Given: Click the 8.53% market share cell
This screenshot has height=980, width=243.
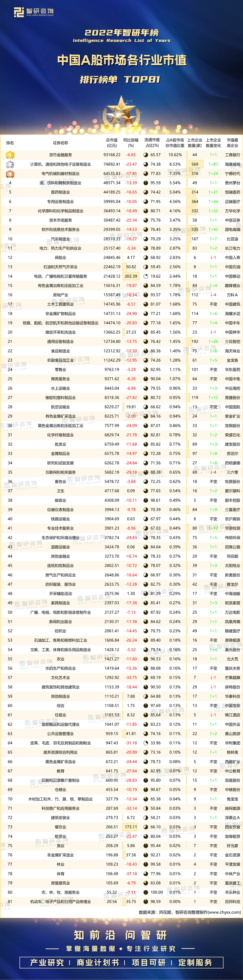Looking at the screenshot, I should click(175, 164).
